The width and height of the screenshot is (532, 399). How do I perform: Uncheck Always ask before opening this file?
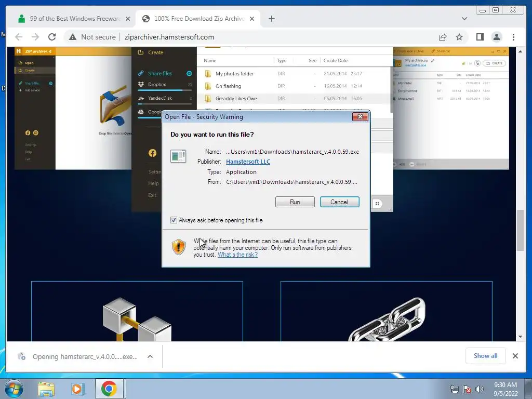[174, 220]
